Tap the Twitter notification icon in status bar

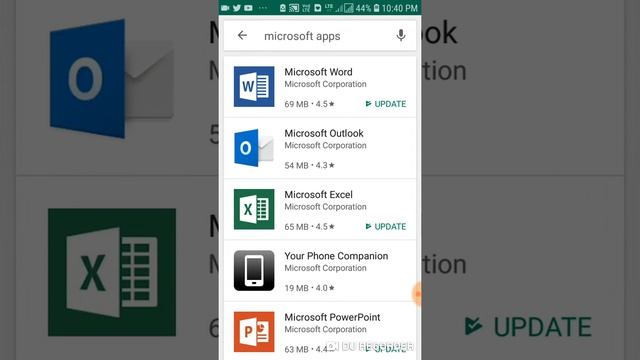pos(237,8)
